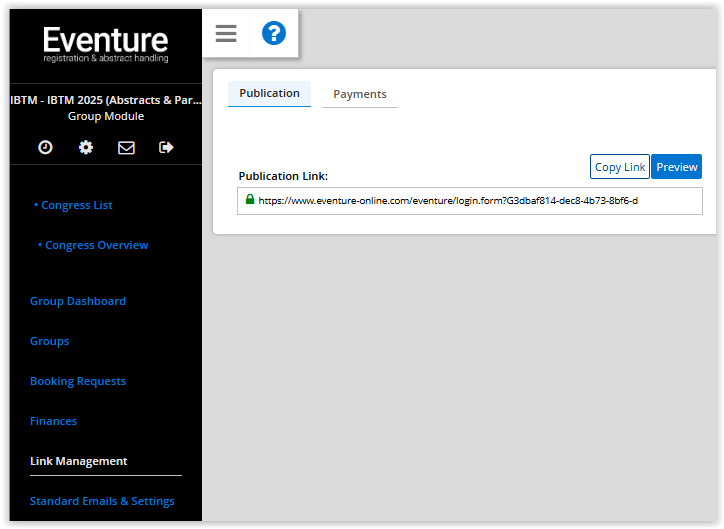This screenshot has width=724, height=529.
Task: Click the logout exit icon
Action: [x=166, y=147]
